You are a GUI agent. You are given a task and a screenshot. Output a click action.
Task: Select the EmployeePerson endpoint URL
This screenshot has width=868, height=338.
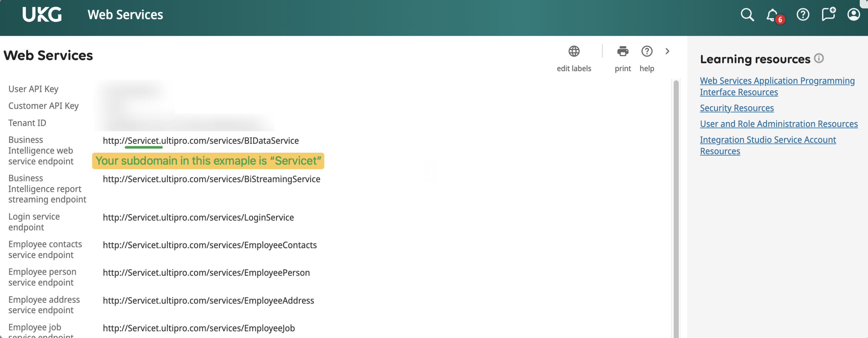206,273
